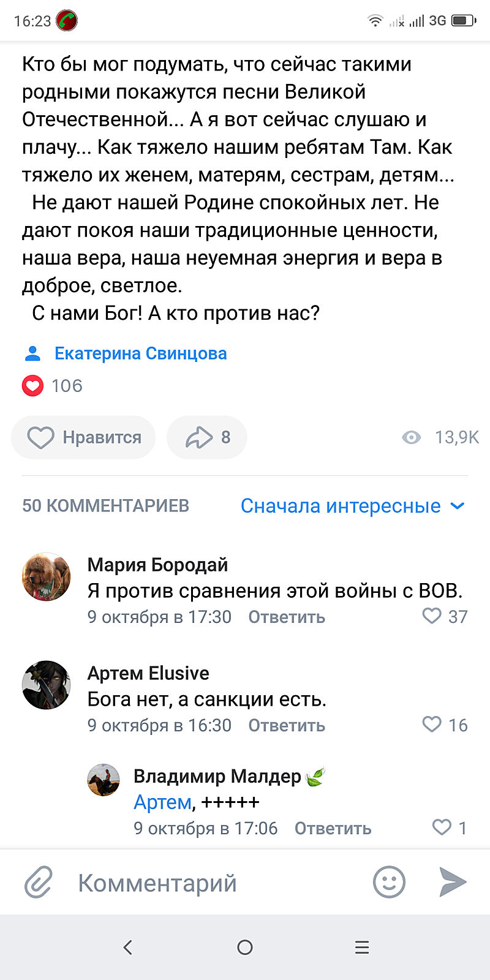The width and height of the screenshot is (490, 980).
Task: Like Владимир Малдер's reply via heart
Action: pyautogui.click(x=442, y=827)
